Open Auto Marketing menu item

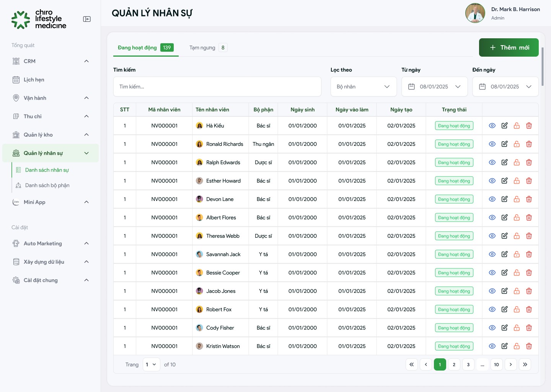pos(51,243)
